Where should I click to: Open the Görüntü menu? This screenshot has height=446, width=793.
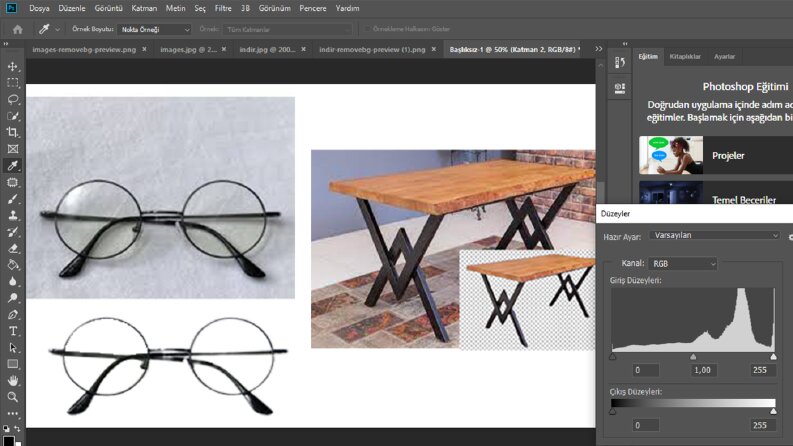(x=108, y=9)
